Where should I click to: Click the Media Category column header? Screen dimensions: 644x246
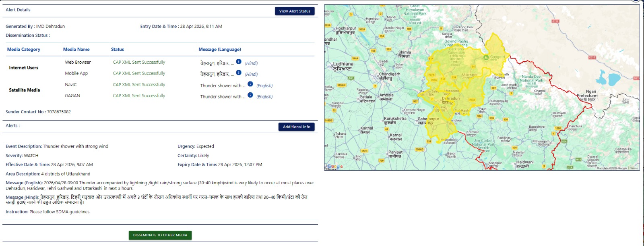[24, 50]
